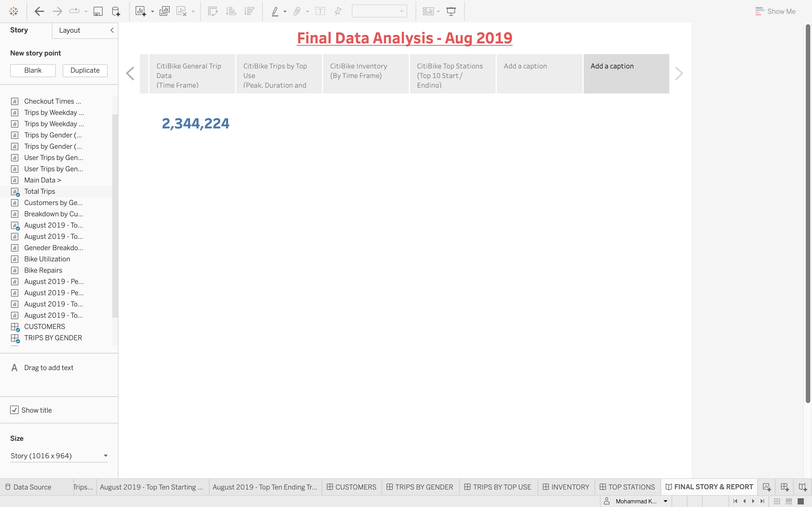
Task: Uncheck the Show title checkbox
Action: (14, 410)
